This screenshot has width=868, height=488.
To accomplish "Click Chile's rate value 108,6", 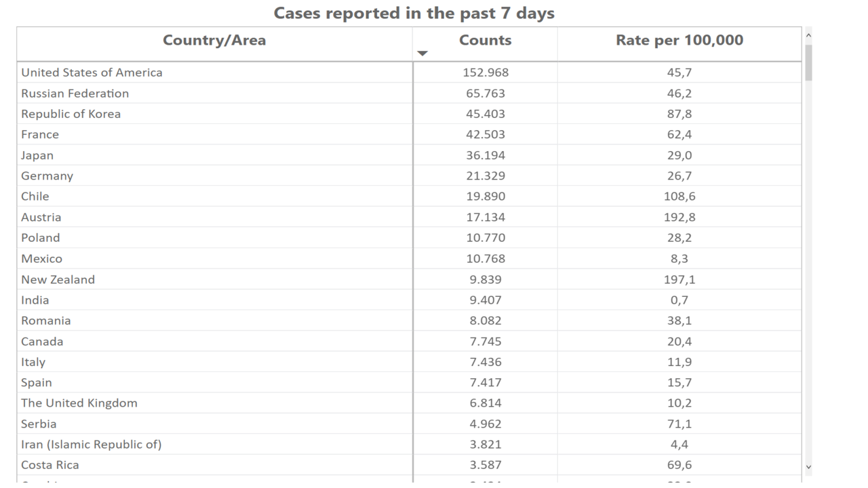I will tap(679, 197).
